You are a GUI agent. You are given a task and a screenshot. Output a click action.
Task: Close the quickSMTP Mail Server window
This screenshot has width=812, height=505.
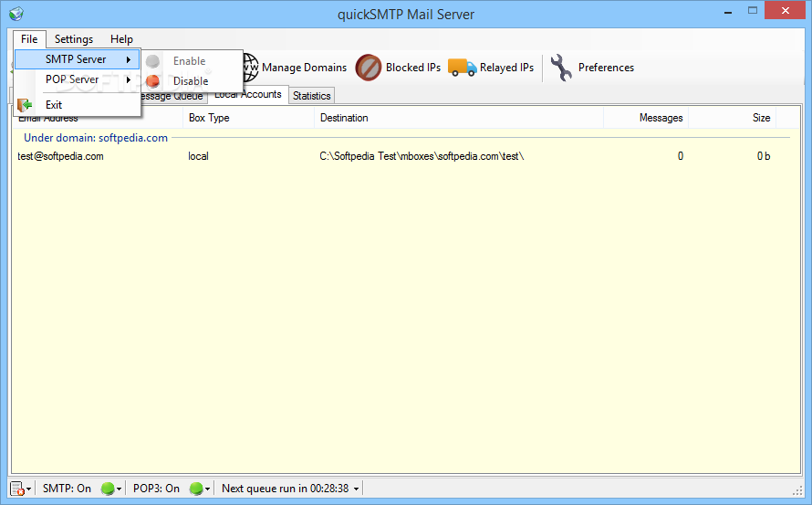point(786,10)
